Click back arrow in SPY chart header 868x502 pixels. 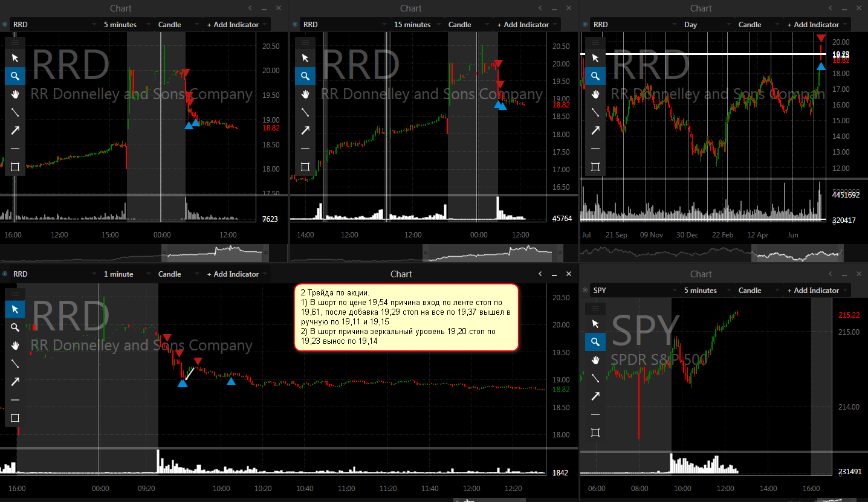(831, 274)
